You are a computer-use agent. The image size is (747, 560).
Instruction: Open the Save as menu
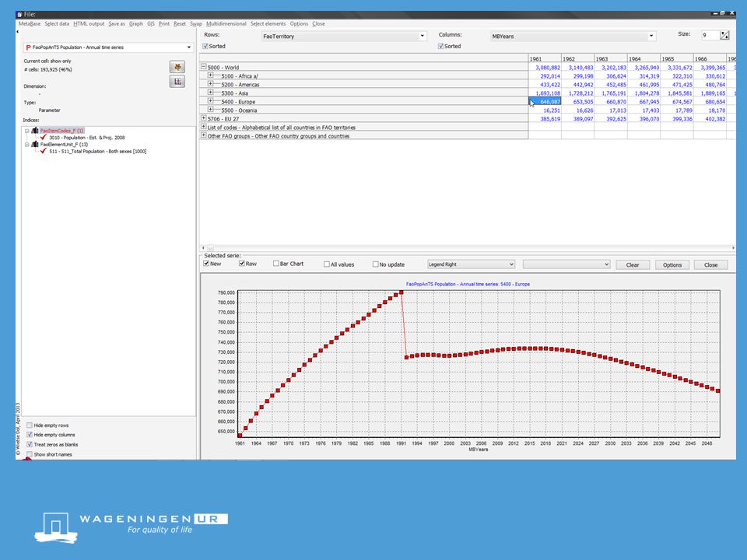click(x=117, y=24)
